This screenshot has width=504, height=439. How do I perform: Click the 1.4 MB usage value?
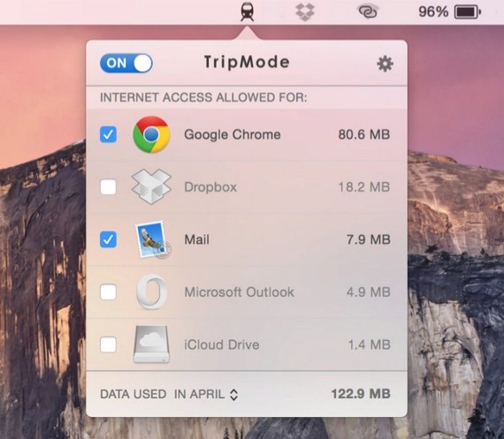[x=370, y=344]
